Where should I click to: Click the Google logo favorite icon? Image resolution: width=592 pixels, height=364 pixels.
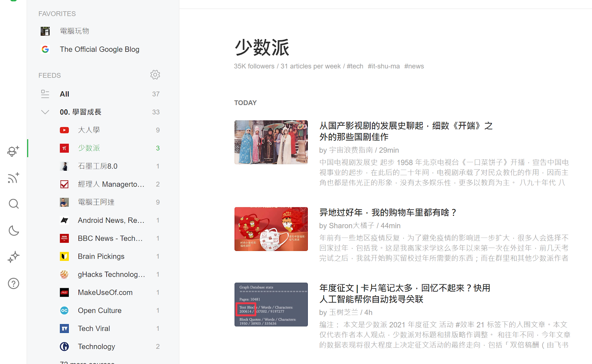(45, 49)
